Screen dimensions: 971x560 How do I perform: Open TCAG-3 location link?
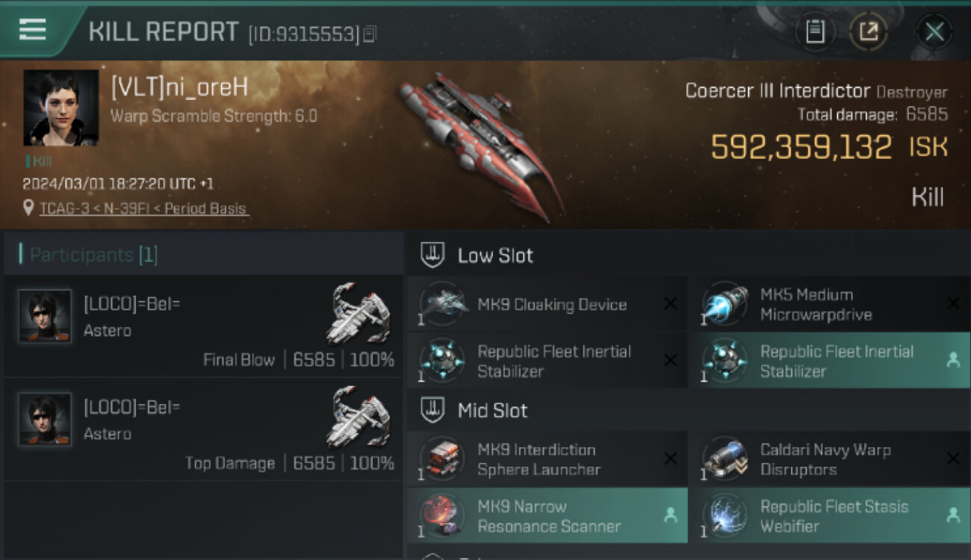pos(143,209)
